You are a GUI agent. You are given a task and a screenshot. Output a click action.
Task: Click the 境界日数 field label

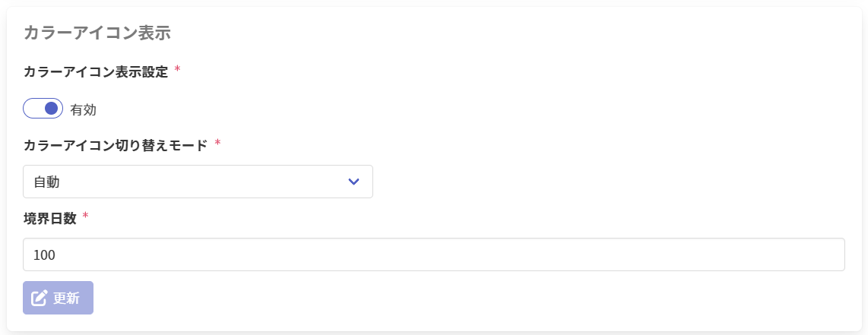click(50, 218)
